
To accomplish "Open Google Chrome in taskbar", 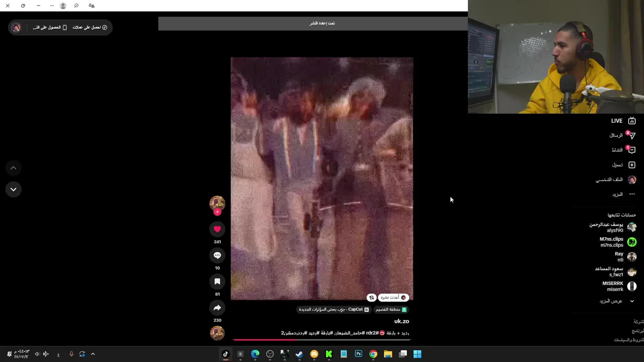I will click(373, 354).
